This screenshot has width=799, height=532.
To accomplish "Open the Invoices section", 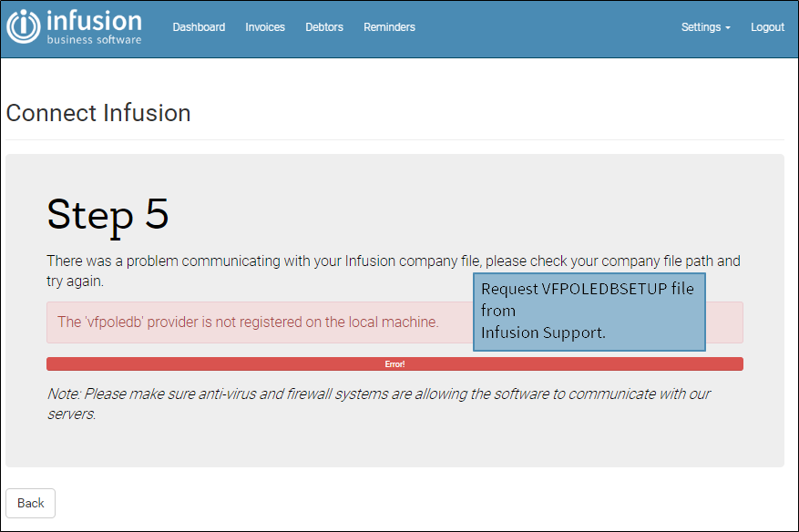I will click(x=265, y=27).
